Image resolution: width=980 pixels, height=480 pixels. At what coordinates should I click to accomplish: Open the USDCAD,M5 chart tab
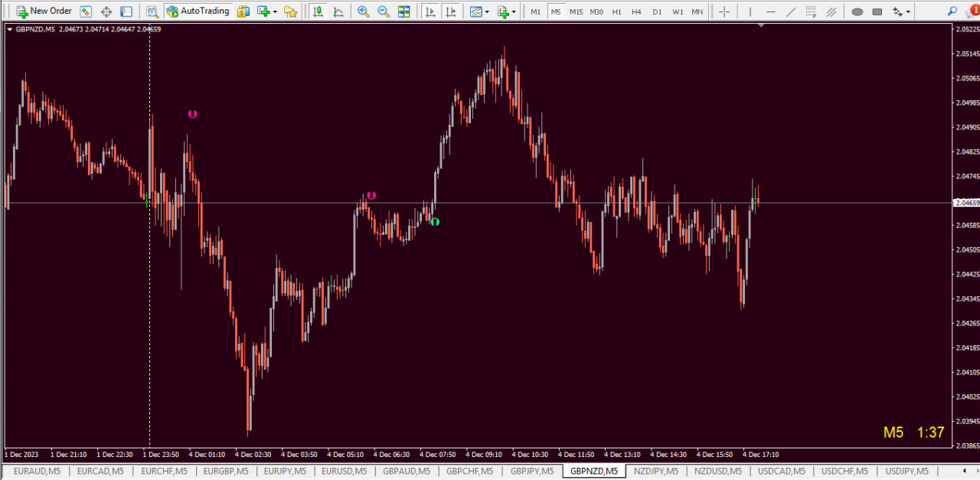pos(782,471)
